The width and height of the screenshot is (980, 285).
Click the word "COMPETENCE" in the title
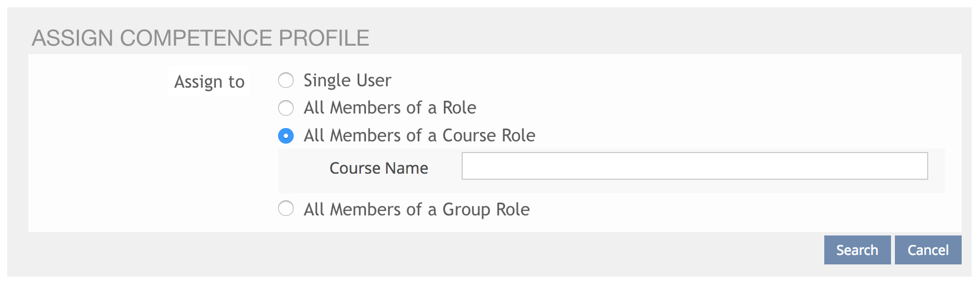(x=196, y=38)
